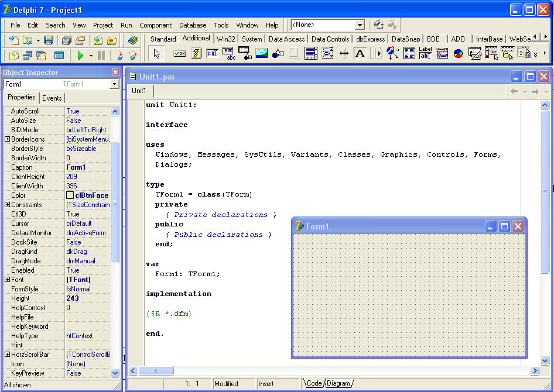Show more palette components chevron
Image resolution: width=554 pixels, height=392 pixels.
click(x=536, y=54)
